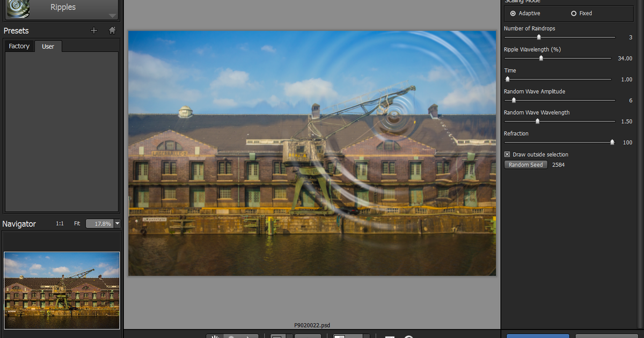644x338 pixels.
Task: Toggle the Draw outside selection checkbox
Action: point(507,155)
